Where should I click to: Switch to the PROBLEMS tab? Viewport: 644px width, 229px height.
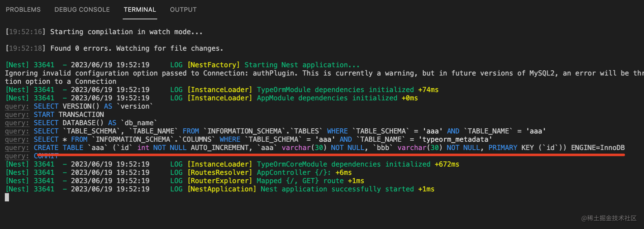[x=23, y=10]
